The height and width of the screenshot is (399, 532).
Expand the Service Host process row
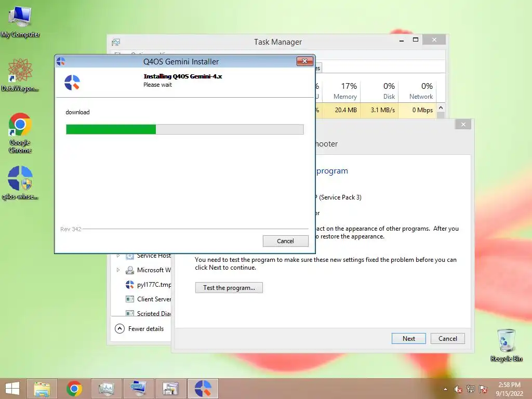click(x=118, y=256)
